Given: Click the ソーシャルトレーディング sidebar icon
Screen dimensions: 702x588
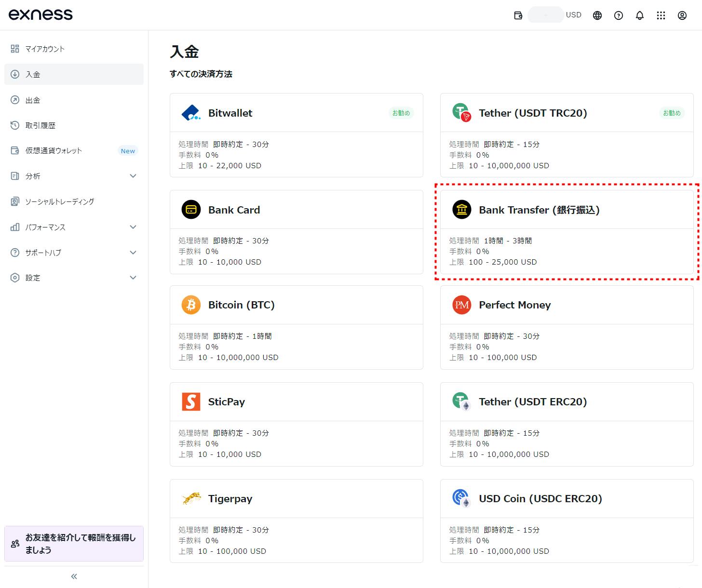Looking at the screenshot, I should click(15, 201).
